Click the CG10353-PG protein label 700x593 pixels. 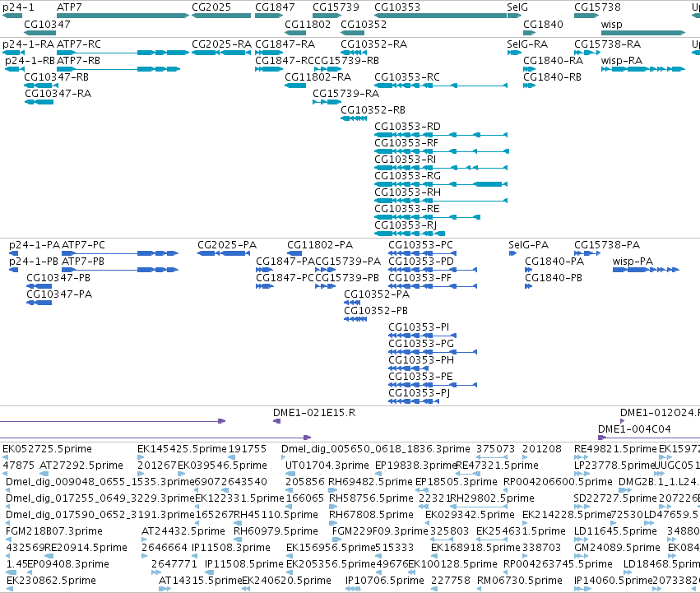tap(421, 344)
